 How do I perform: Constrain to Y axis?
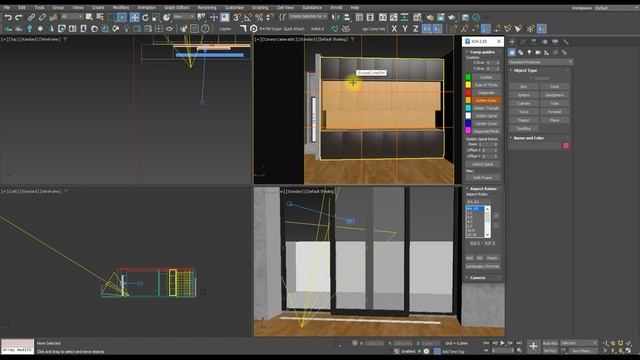(405, 29)
